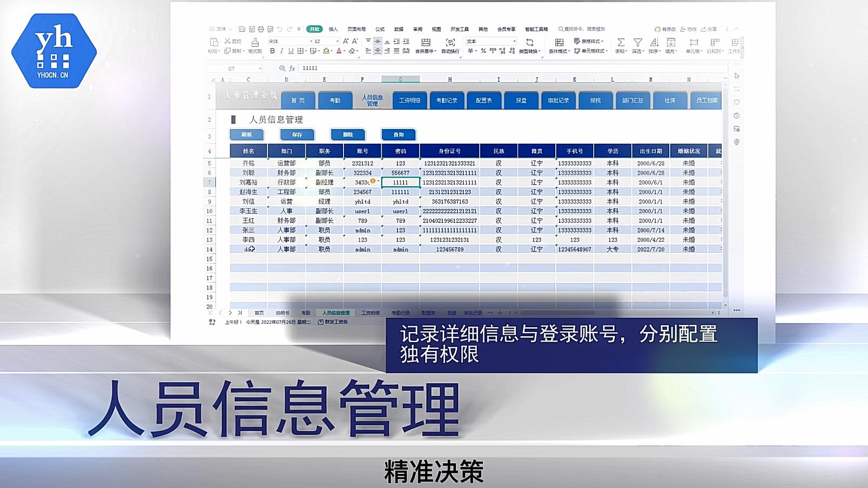Click the Filter (筛选) funnel icon

(637, 43)
